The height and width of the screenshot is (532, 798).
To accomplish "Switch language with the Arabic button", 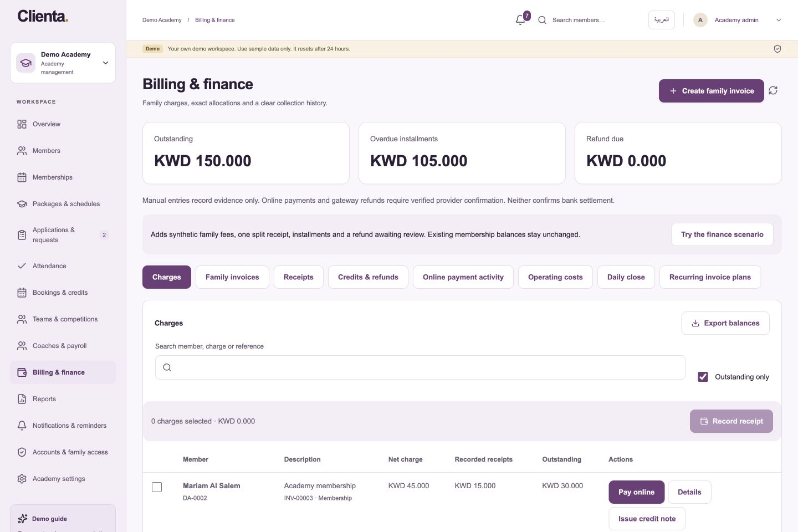I will 662,20.
